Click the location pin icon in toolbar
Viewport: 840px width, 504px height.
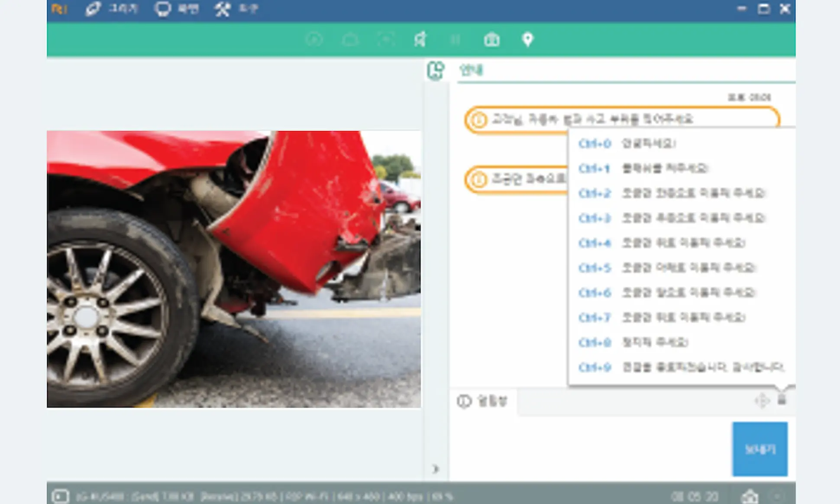click(x=527, y=40)
